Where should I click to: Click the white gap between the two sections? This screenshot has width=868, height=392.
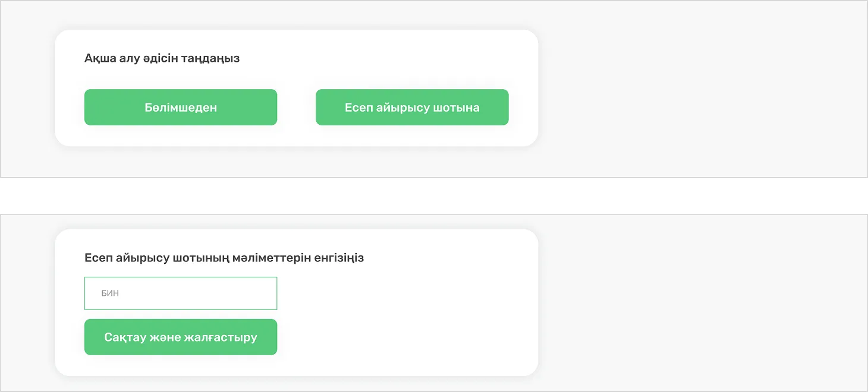coord(434,196)
